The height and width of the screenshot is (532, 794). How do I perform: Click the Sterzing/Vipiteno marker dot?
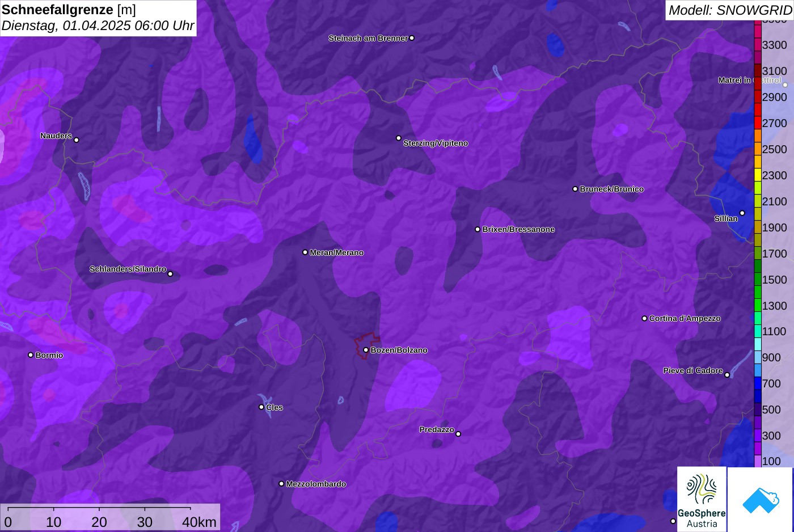pos(399,138)
